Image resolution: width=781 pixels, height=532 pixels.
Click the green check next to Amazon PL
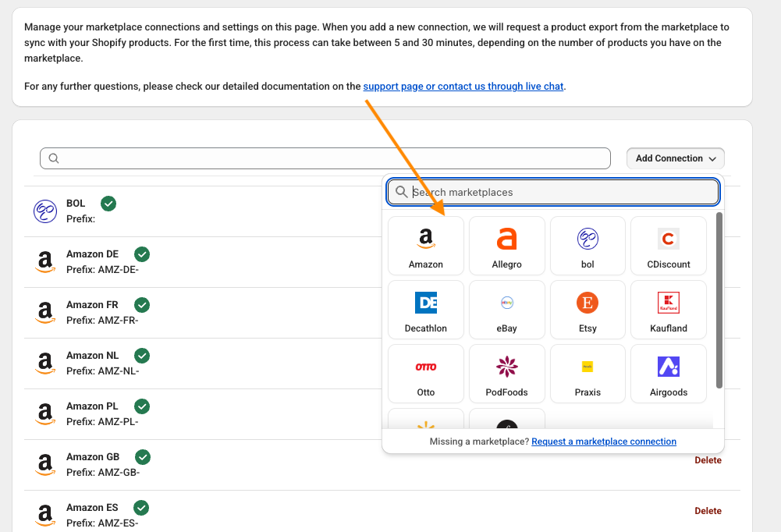click(142, 406)
